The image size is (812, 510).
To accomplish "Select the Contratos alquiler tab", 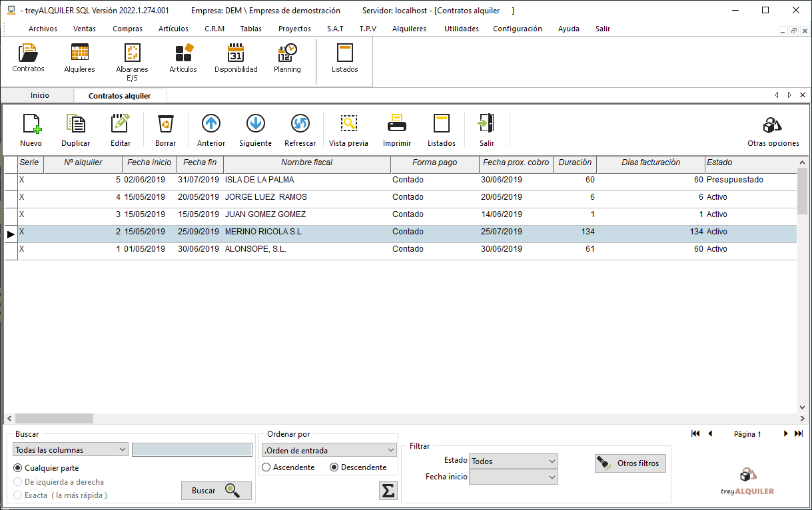I will (x=120, y=96).
